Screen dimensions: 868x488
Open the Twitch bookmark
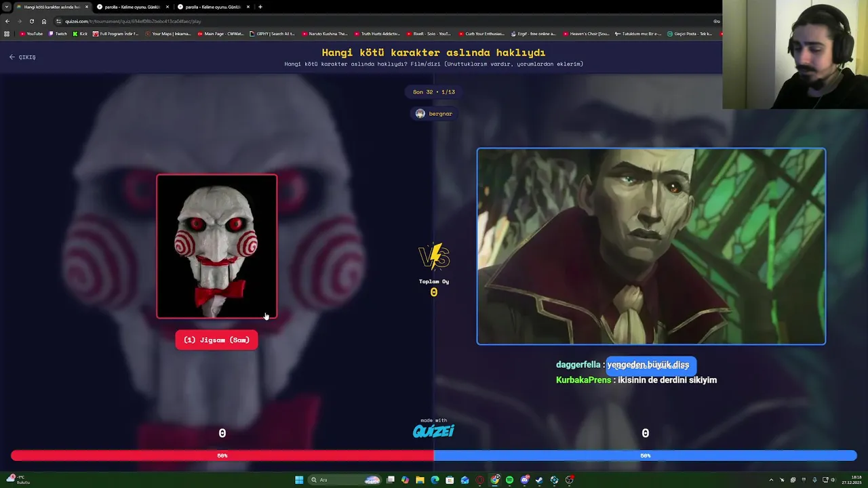tap(58, 33)
